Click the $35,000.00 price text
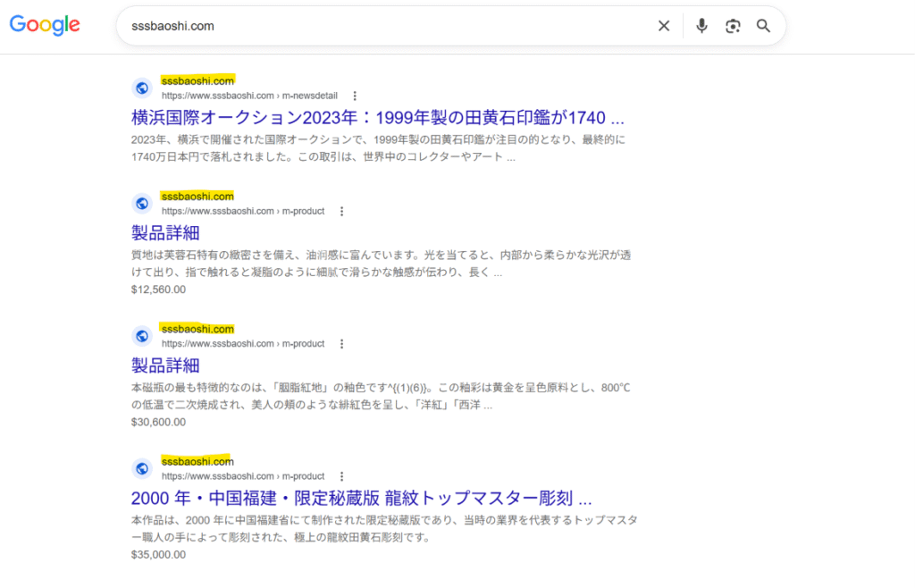This screenshot has height=588, width=915. [158, 554]
